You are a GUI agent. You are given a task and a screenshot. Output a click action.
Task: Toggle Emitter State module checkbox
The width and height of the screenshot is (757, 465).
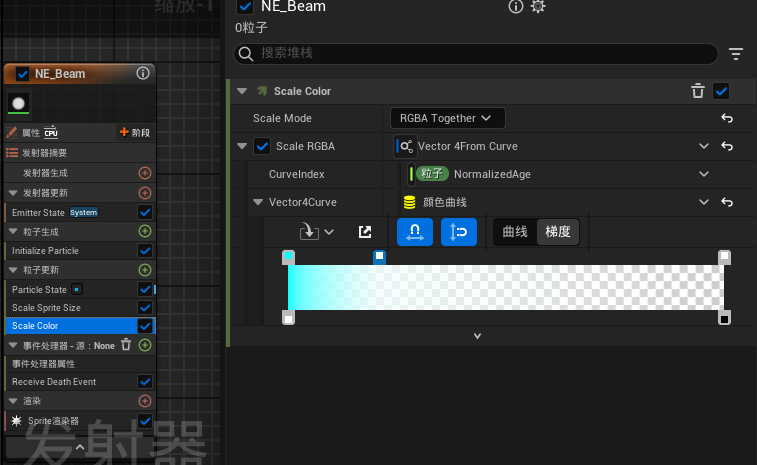[145, 212]
